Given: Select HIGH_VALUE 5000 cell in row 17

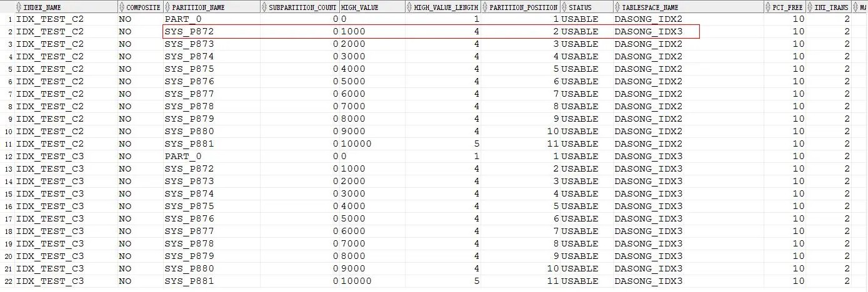Looking at the screenshot, I should tap(372, 219).
